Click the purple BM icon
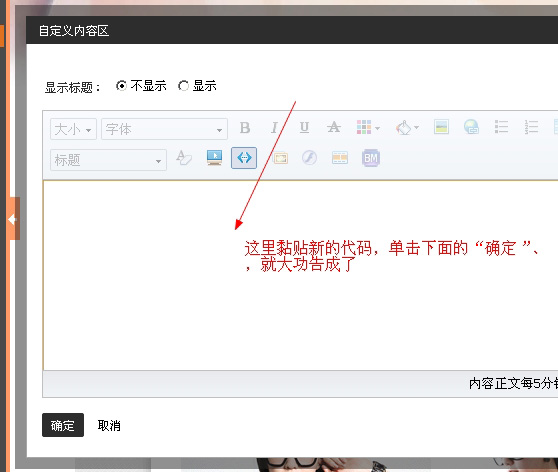Viewport: 558px width, 472px height. point(370,158)
